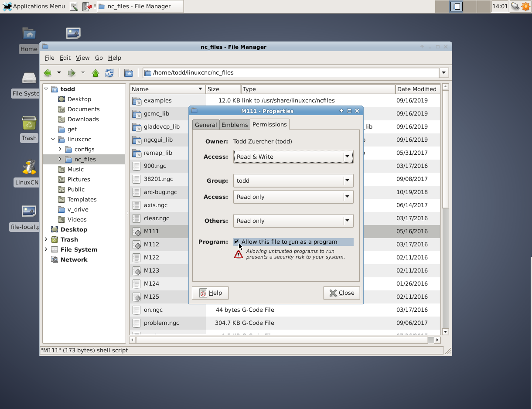
Task: Select the Music folder in tree
Action: 75,169
